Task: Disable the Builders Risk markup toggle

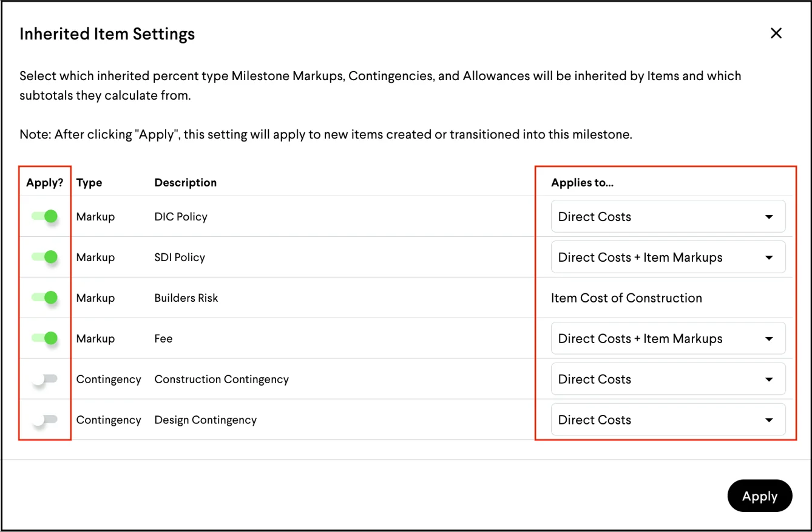Action: 44,298
